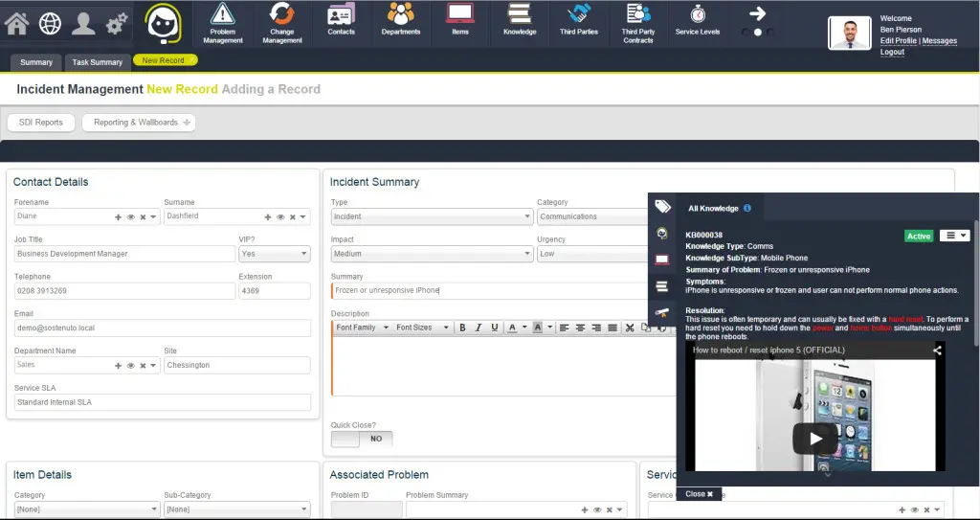Open the Third Parties module

pos(579,19)
